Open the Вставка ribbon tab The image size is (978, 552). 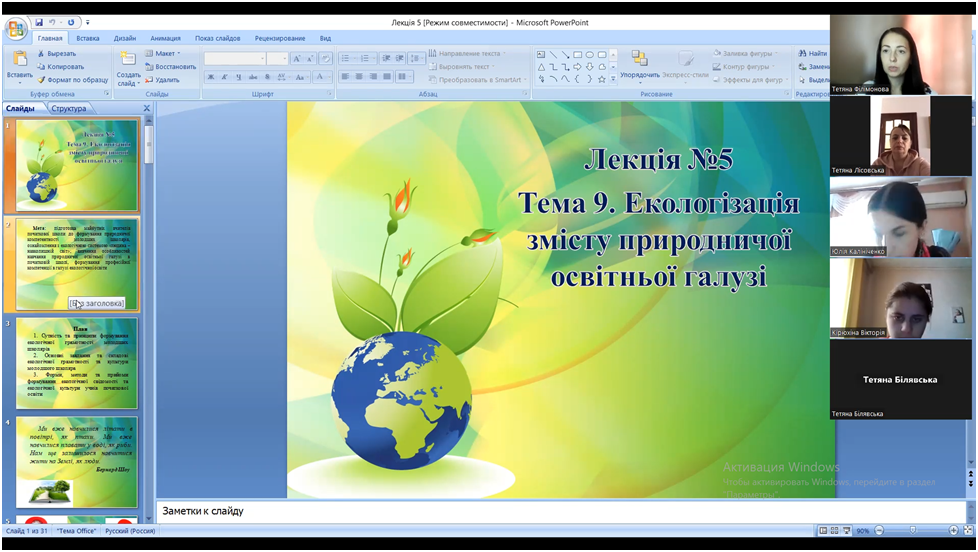pos(88,38)
